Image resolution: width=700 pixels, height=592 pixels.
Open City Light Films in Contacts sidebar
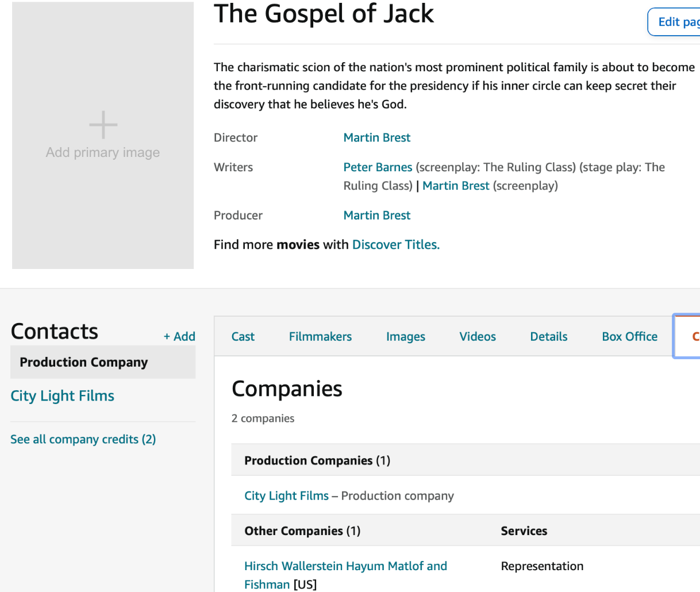[63, 395]
